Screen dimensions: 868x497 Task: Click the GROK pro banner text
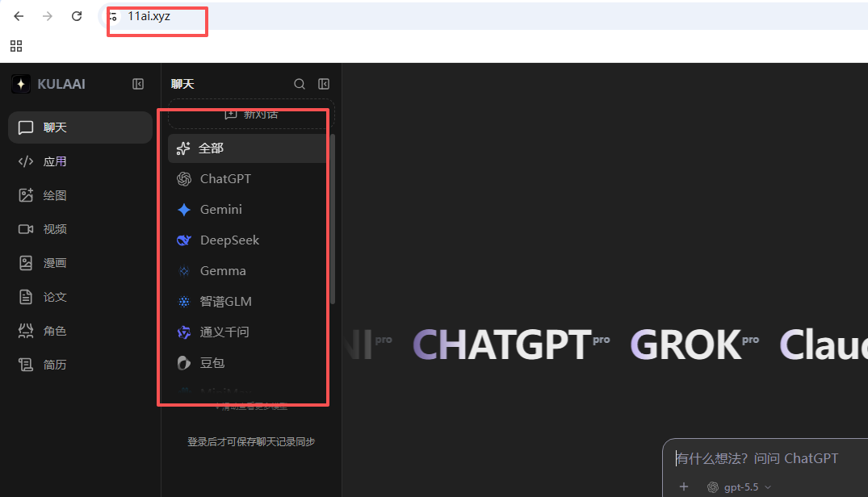pos(694,345)
